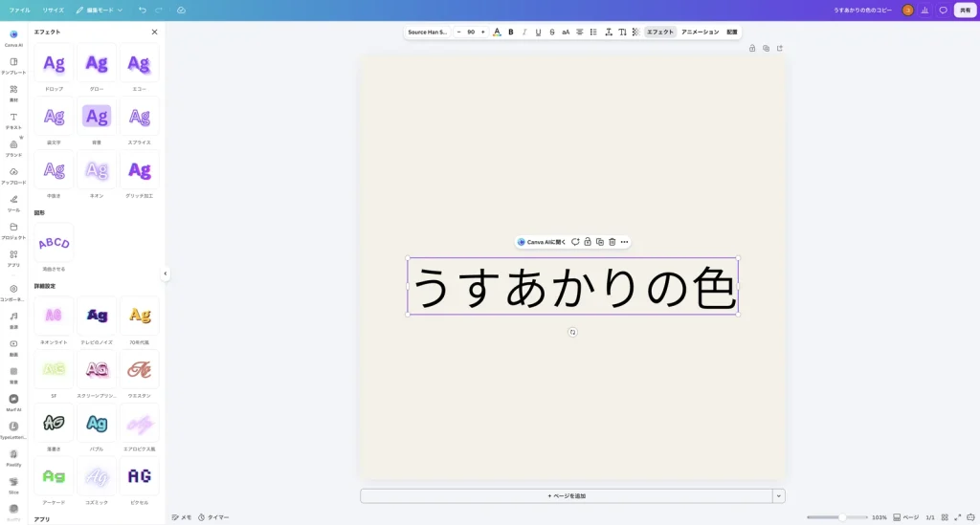Switch to vertical text direction
This screenshot has width=980, height=525.
tap(622, 32)
